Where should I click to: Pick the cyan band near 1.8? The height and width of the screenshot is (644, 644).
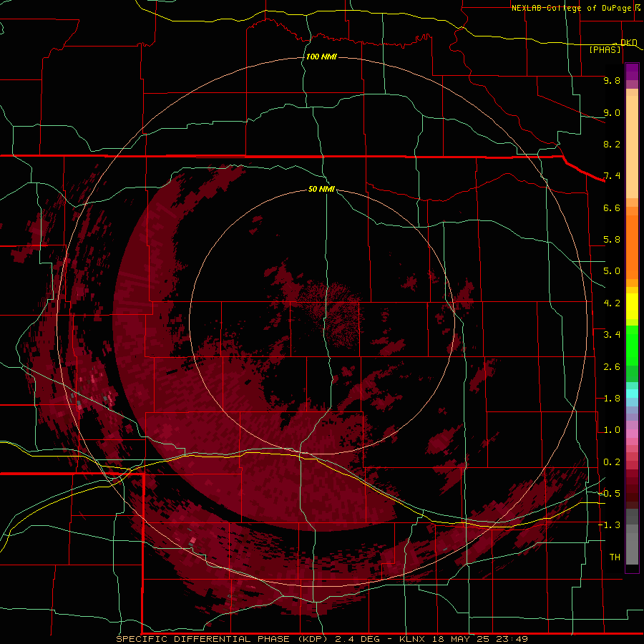tap(632, 394)
